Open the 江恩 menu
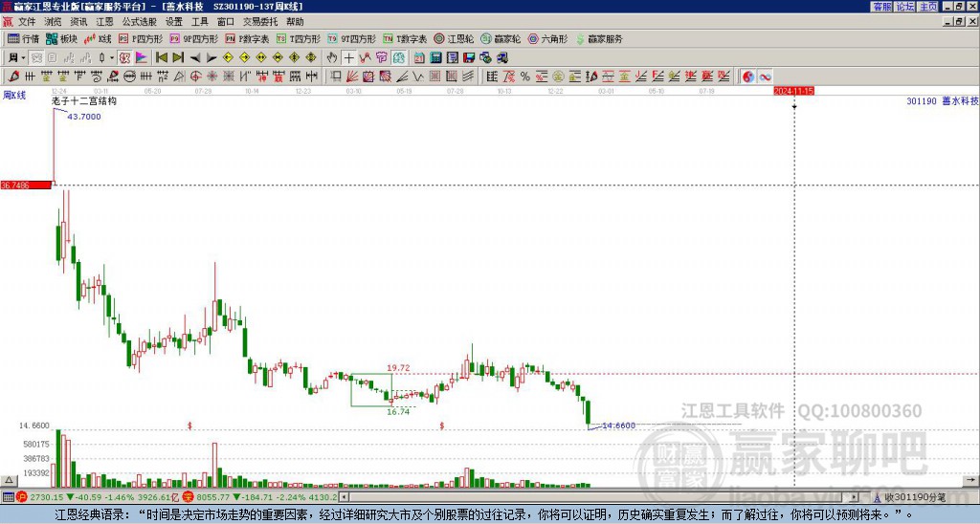This screenshot has width=980, height=524. pyautogui.click(x=104, y=22)
